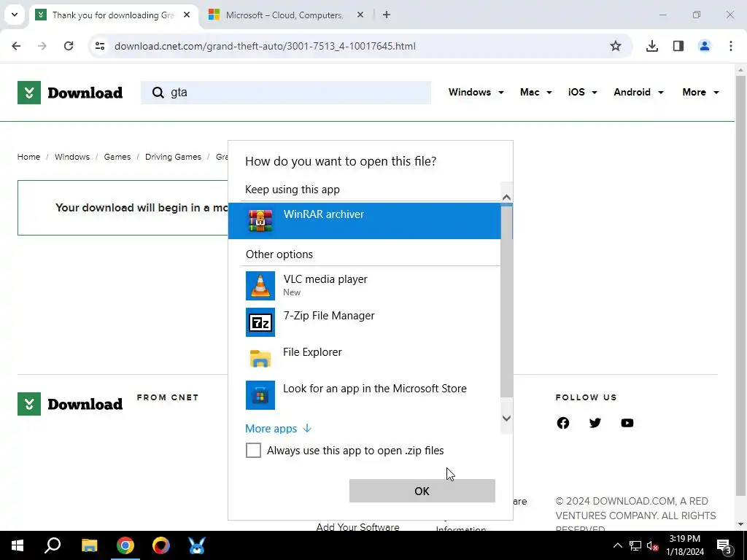
Task: Click the Microsoft Store bag icon
Action: [260, 395]
